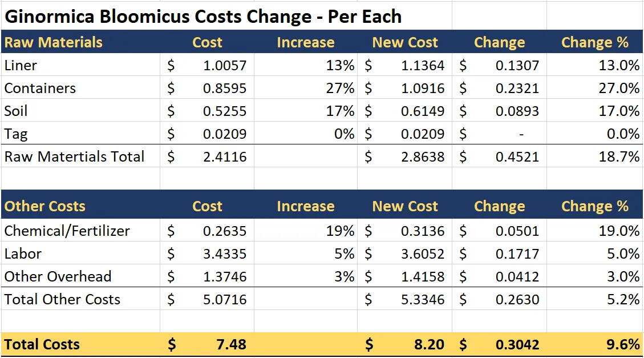Image resolution: width=644 pixels, height=358 pixels.
Task: Select the title cell 'Ginormica Bloomicus Costs Change - Per Each'
Action: 203,17
